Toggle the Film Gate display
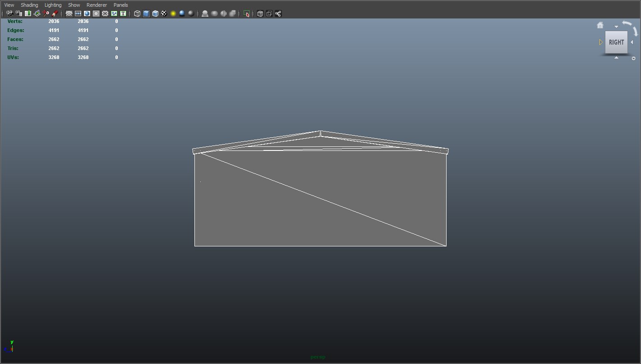641x364 pixels. point(78,14)
